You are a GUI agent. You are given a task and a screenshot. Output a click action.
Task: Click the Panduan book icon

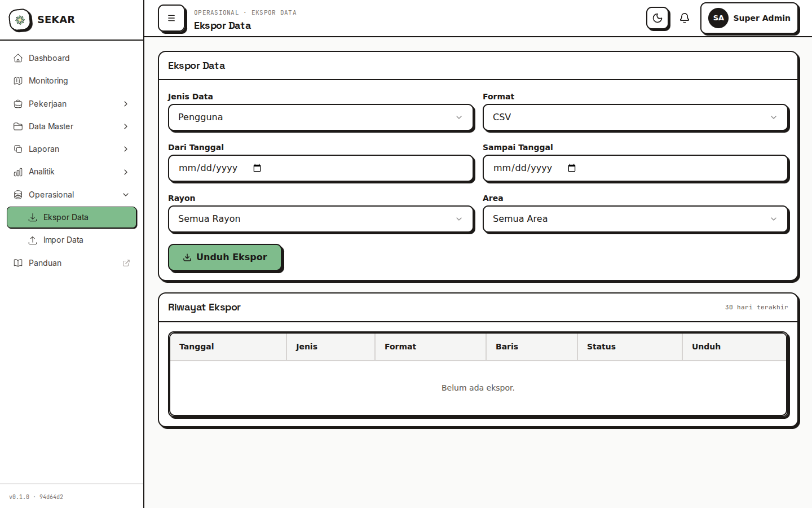[x=18, y=263]
